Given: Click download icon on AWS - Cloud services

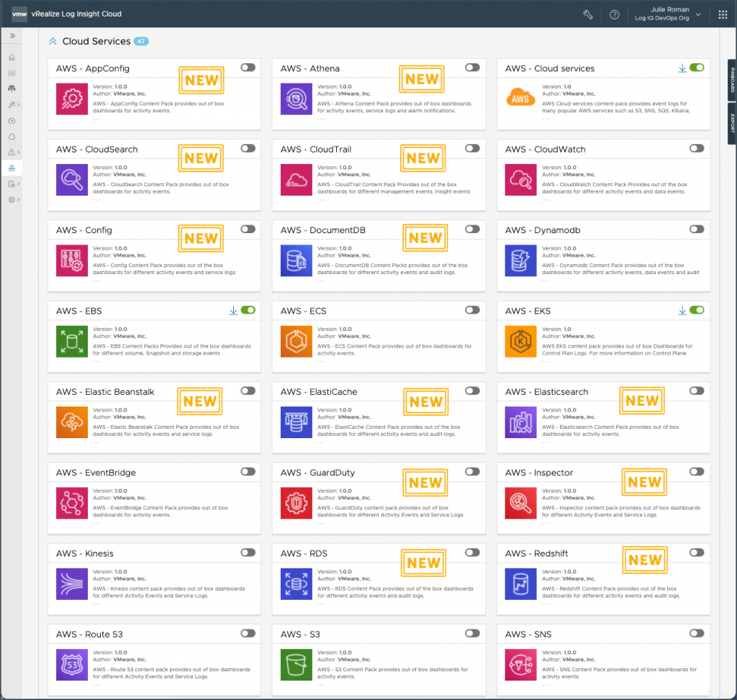Looking at the screenshot, I should point(682,68).
